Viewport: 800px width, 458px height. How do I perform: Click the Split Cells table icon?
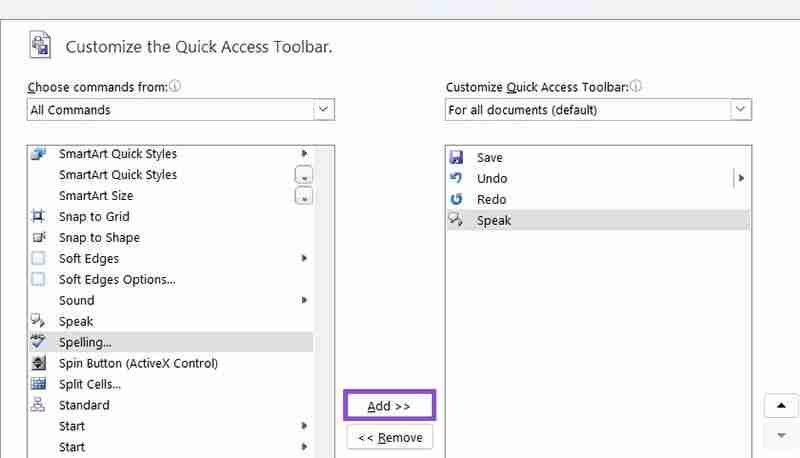click(x=39, y=384)
